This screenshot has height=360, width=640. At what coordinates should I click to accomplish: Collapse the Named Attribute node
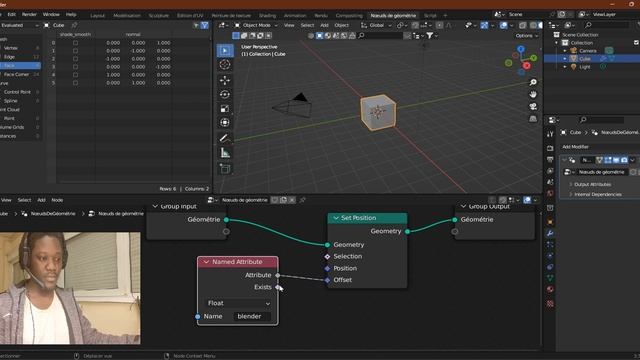(207, 262)
